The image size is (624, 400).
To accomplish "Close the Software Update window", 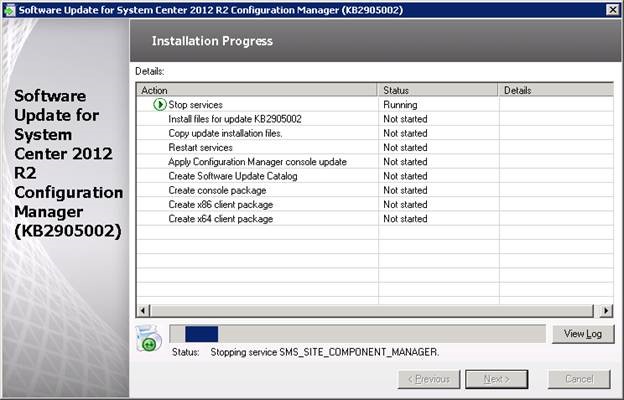I will (613, 10).
